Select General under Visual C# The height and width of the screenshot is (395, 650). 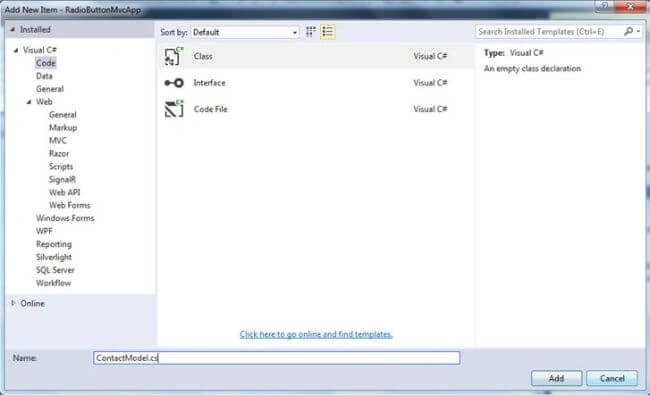50,89
